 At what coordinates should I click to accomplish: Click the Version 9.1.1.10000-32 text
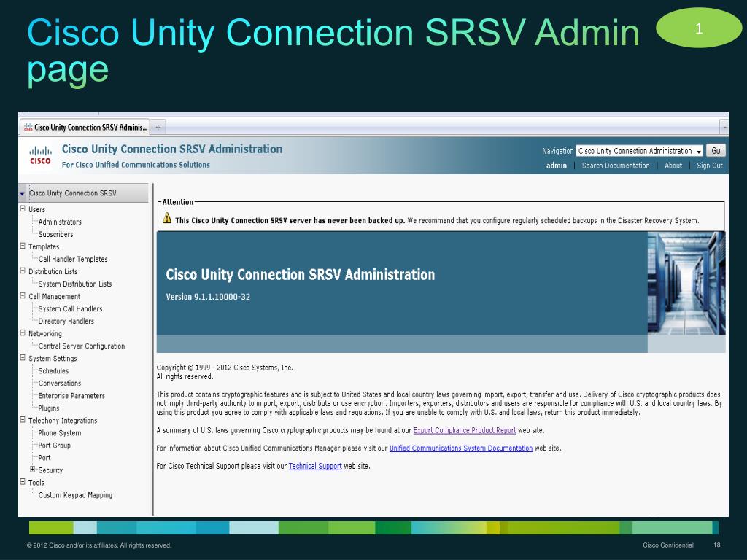coord(208,297)
